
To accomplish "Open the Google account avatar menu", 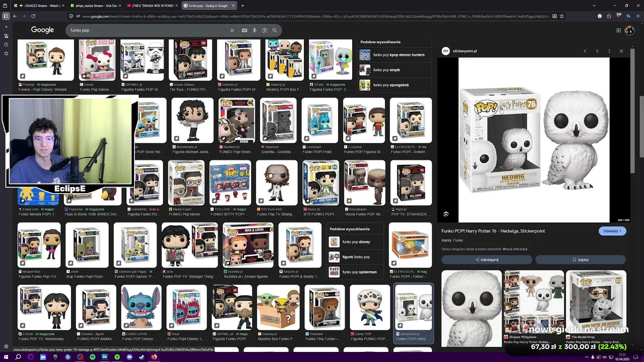I will pyautogui.click(x=629, y=30).
